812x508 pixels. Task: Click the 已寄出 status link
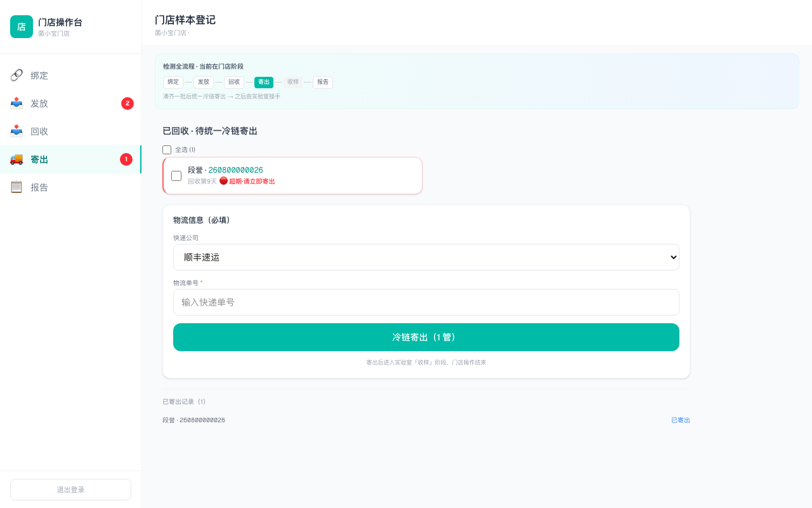pos(681,420)
